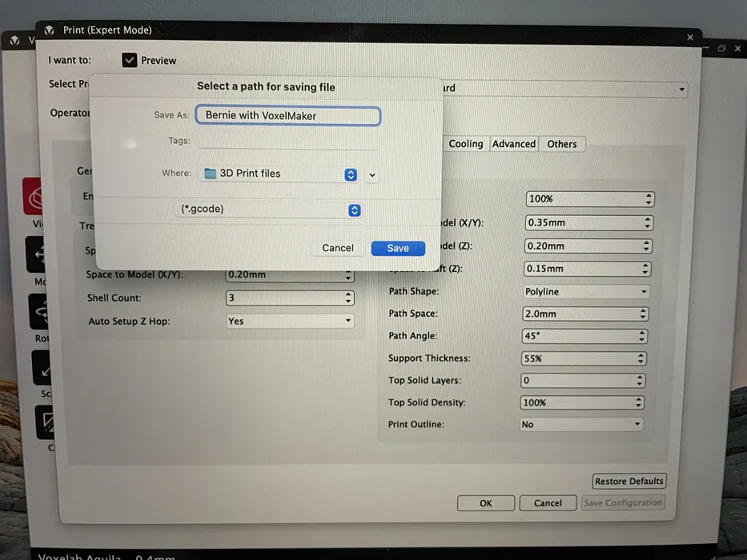Click the VoxelMaker logo in Print title bar
This screenshot has height=560, width=747.
(50, 30)
